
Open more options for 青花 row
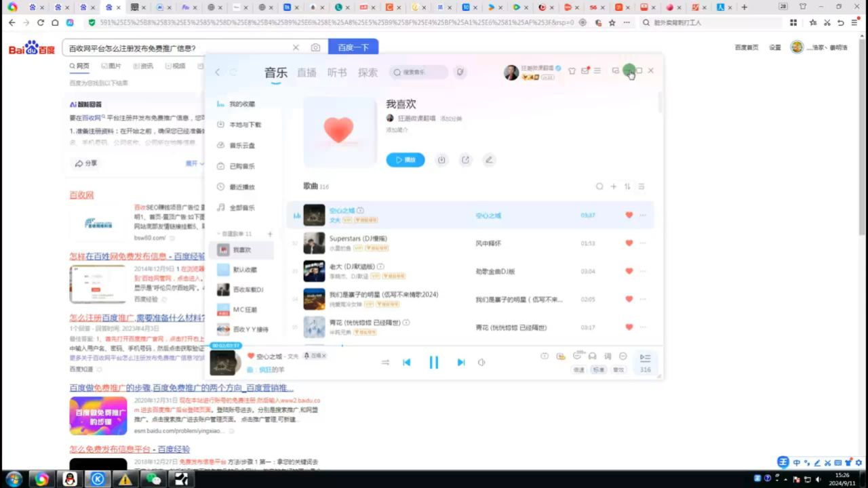(643, 327)
